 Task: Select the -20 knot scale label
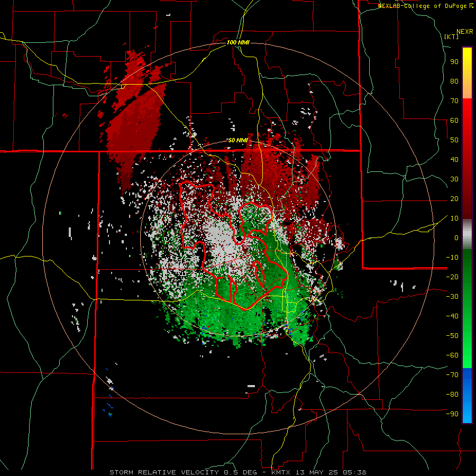click(452, 277)
